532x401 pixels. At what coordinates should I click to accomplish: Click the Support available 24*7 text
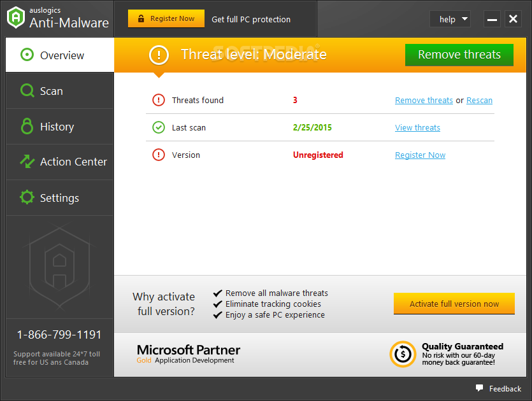(57, 358)
